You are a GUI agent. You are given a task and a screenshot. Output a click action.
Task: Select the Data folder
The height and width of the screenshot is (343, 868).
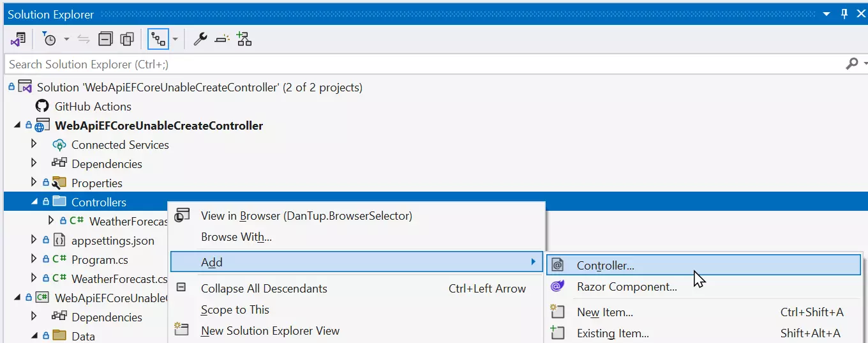pos(83,336)
